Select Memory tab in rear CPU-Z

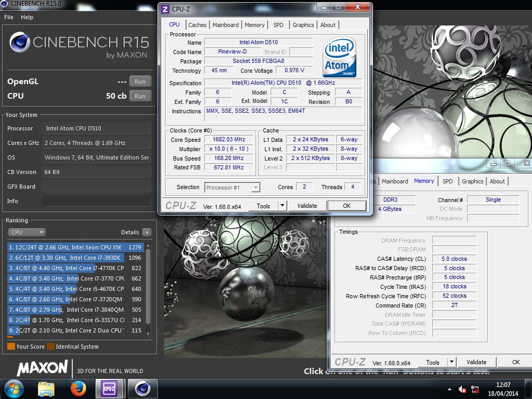(x=424, y=181)
